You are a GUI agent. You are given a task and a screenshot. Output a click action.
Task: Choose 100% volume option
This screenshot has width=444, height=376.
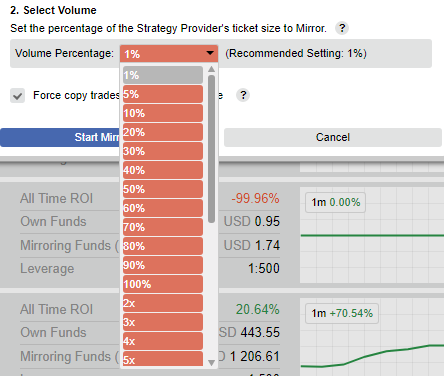[163, 284]
